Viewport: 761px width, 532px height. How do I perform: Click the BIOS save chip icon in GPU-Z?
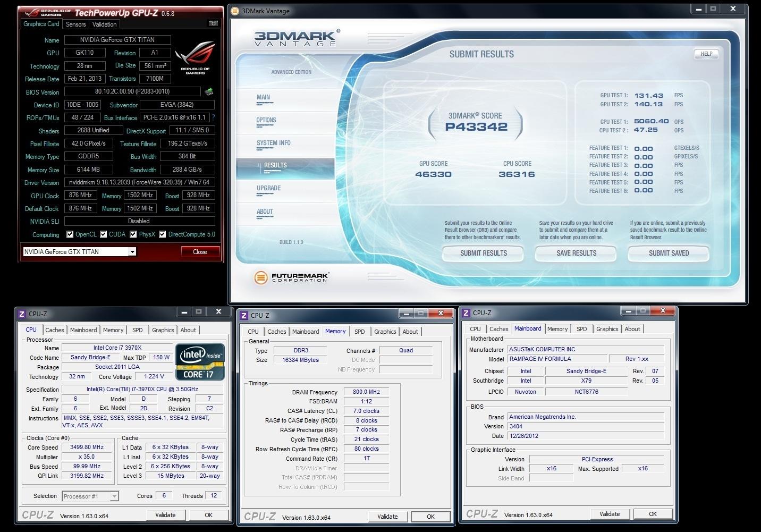pos(209,91)
